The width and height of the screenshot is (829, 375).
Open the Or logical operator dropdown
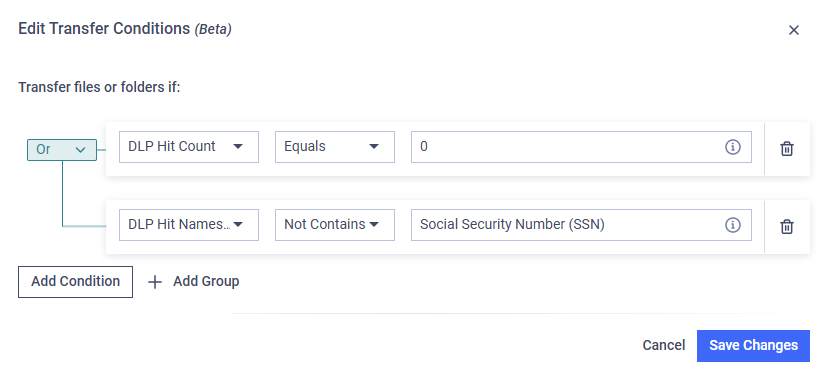click(62, 150)
